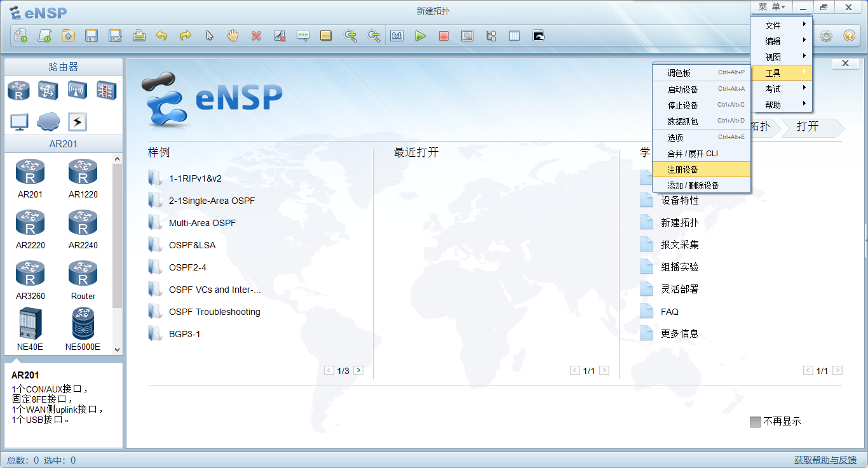
Task: Expand the 编辑 submenu
Action: click(781, 41)
